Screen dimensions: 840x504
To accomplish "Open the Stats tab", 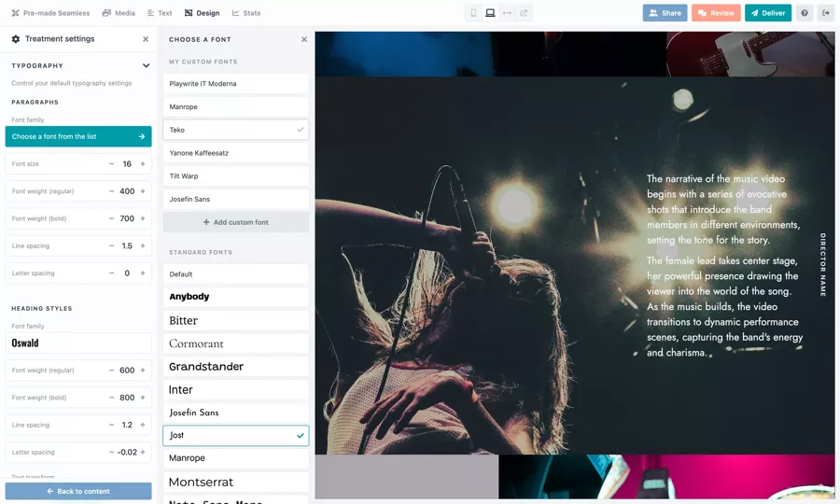I will tap(245, 13).
